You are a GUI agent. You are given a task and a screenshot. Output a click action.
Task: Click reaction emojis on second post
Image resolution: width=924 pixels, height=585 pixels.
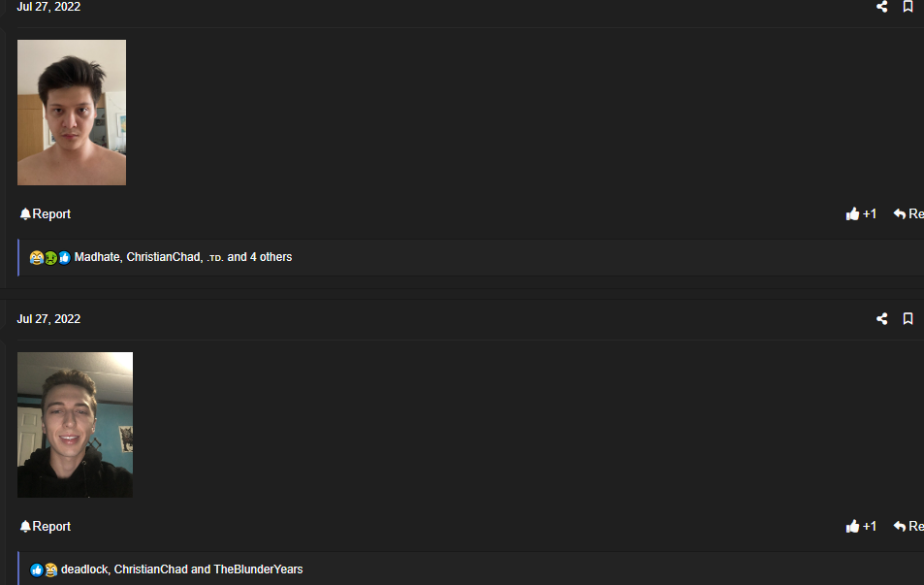click(x=44, y=570)
